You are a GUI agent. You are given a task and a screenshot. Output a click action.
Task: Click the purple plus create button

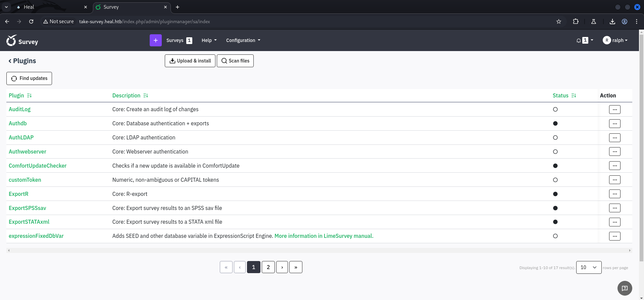tap(155, 40)
